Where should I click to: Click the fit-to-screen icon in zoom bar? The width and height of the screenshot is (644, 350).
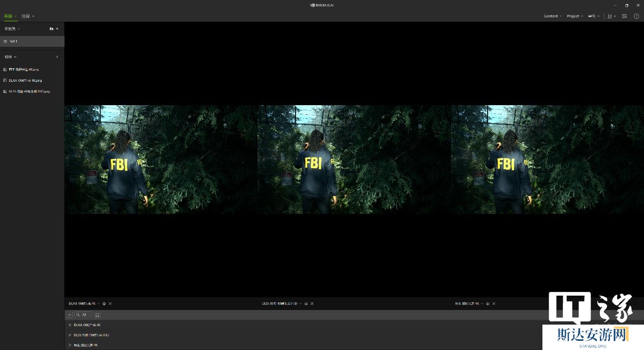point(98,315)
